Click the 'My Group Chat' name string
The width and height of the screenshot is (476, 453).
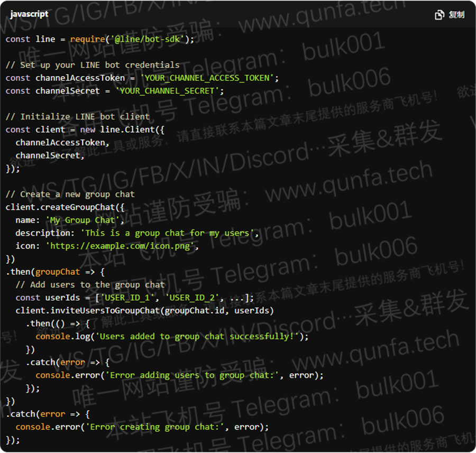click(x=83, y=220)
